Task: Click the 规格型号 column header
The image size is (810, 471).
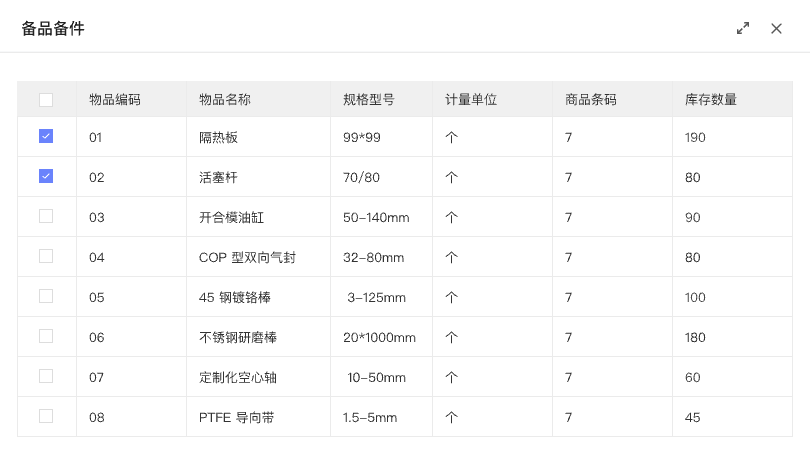Action: click(x=369, y=100)
